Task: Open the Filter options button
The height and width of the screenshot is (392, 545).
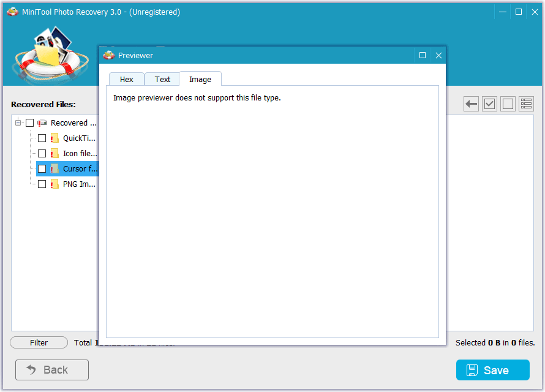Action: point(39,343)
